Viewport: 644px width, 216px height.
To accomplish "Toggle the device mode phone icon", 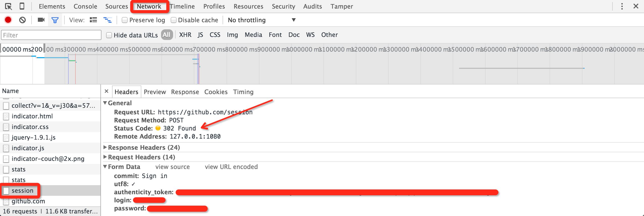I will tap(22, 6).
